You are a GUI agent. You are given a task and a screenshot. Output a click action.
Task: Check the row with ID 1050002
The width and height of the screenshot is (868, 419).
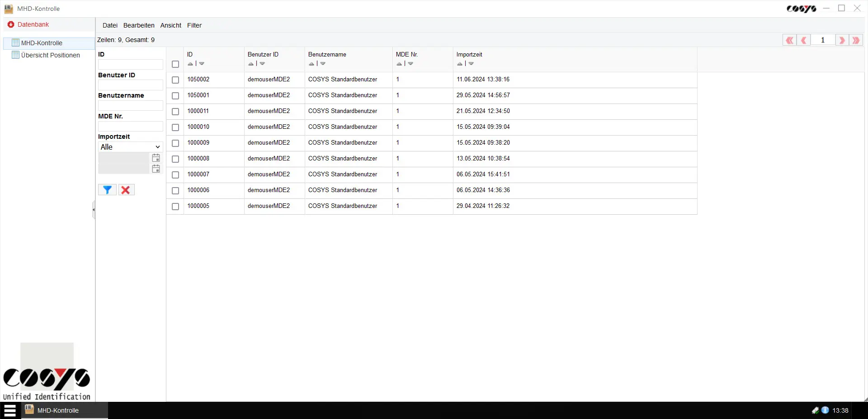click(x=175, y=80)
